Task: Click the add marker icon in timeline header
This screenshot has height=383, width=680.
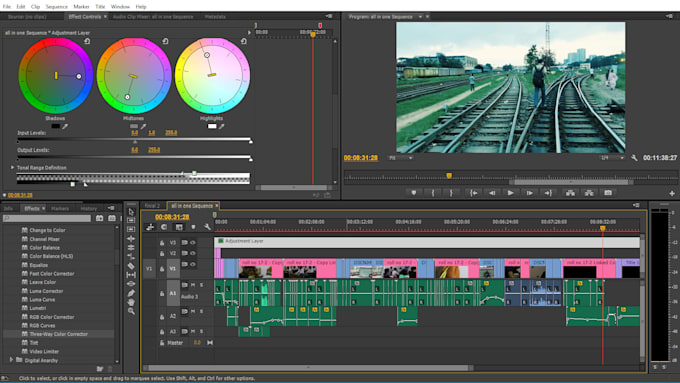Action: click(x=193, y=227)
